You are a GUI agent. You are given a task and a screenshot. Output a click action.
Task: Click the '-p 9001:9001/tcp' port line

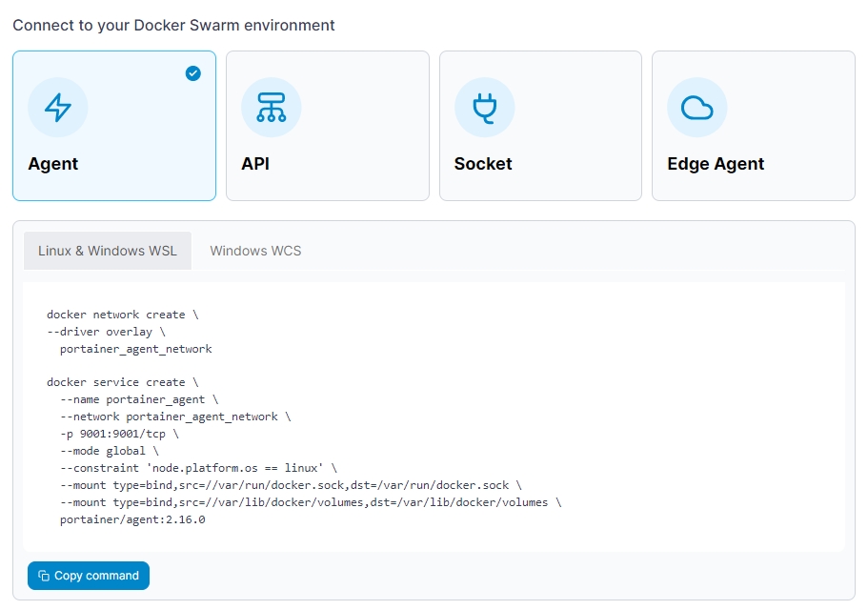pos(119,434)
